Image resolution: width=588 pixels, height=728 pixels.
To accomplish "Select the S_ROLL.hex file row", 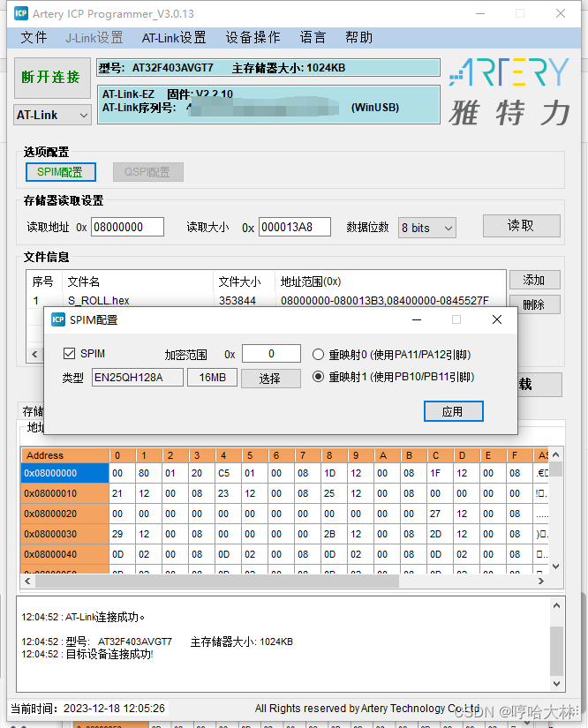I will (266, 300).
